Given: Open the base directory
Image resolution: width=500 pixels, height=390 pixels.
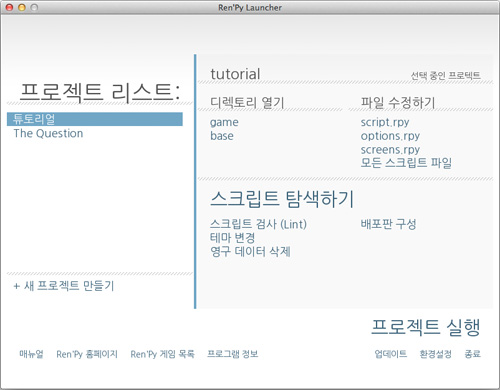Looking at the screenshot, I should coord(222,136).
